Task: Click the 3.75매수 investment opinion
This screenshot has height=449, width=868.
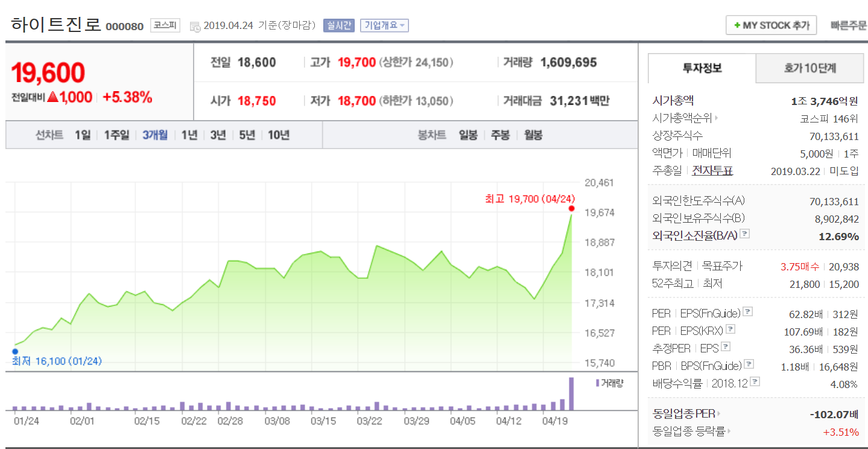Action: pos(800,266)
